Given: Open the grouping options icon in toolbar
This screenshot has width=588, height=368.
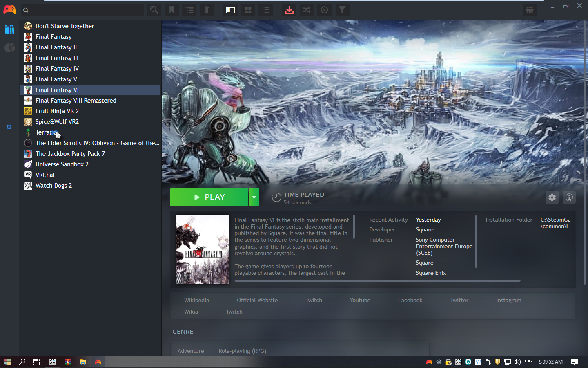Looking at the screenshot, I should 189,10.
